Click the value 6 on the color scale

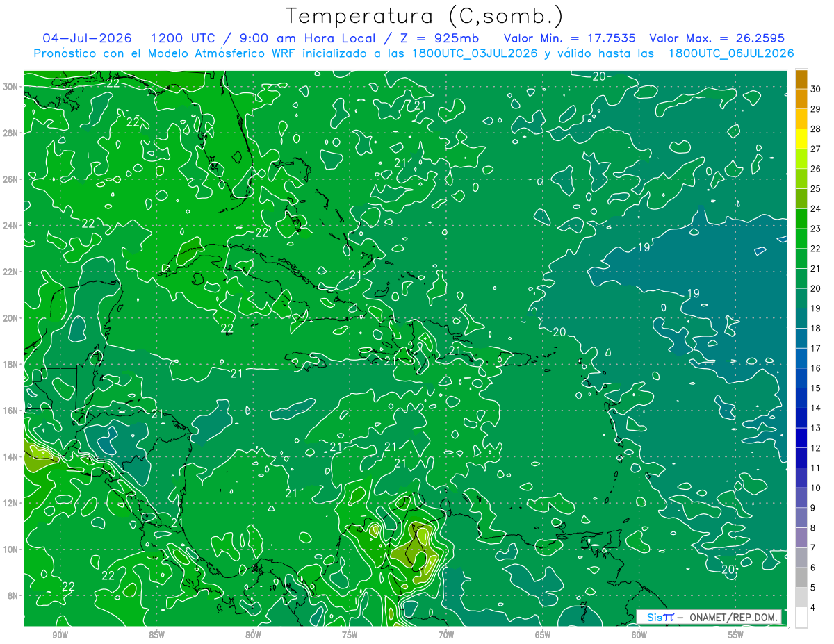point(813,568)
